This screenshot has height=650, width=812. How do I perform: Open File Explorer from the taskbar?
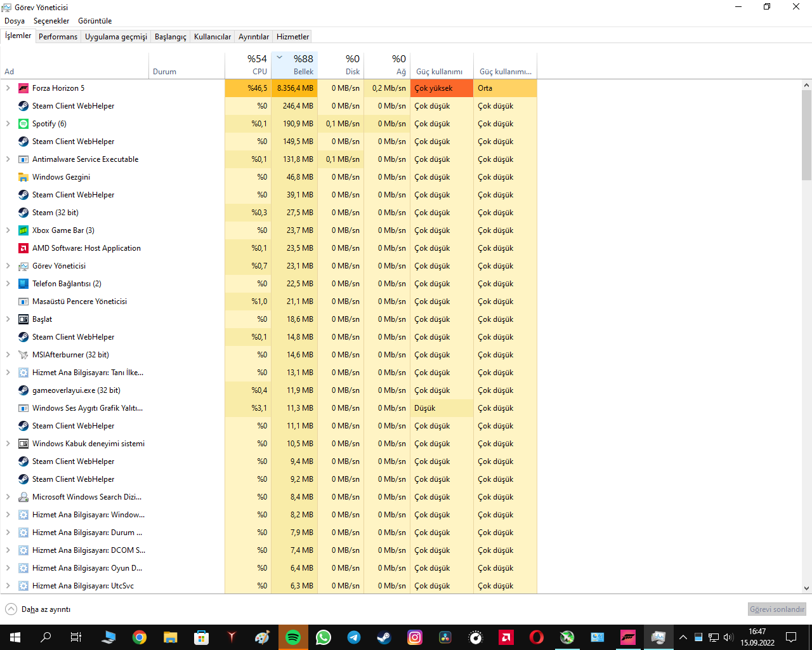tap(170, 637)
